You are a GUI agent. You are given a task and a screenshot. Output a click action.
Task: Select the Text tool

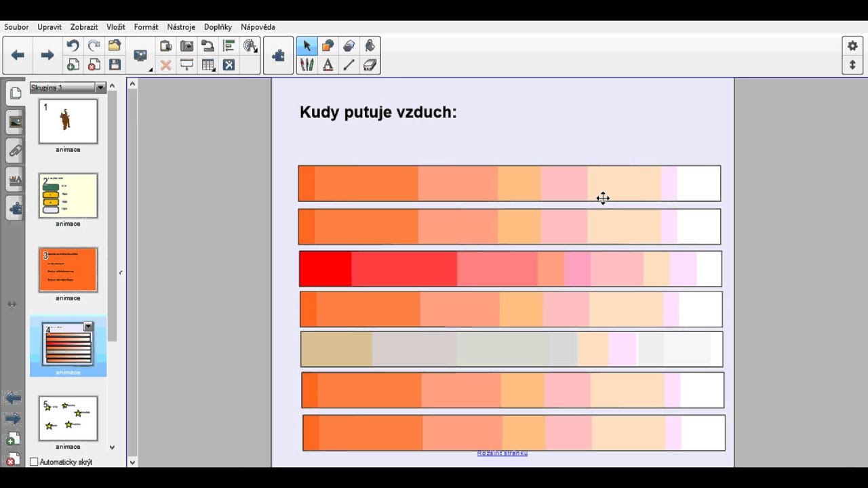click(328, 65)
